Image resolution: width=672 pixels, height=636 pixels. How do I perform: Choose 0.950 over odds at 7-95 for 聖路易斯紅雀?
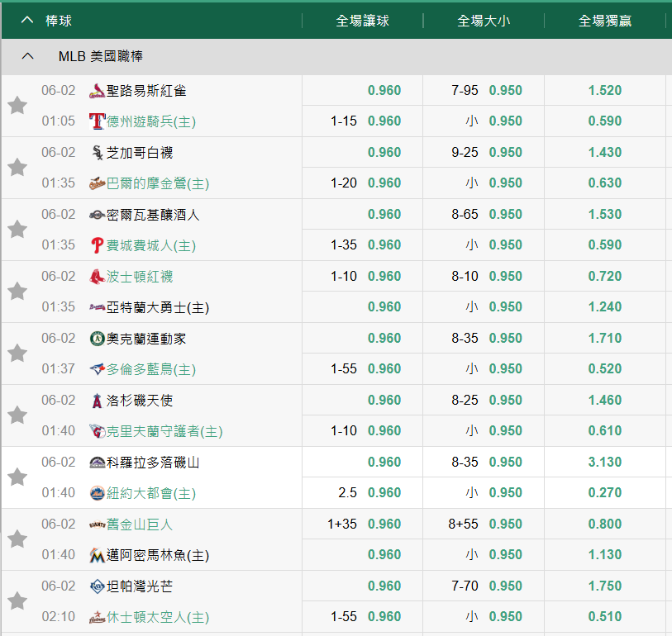point(506,90)
